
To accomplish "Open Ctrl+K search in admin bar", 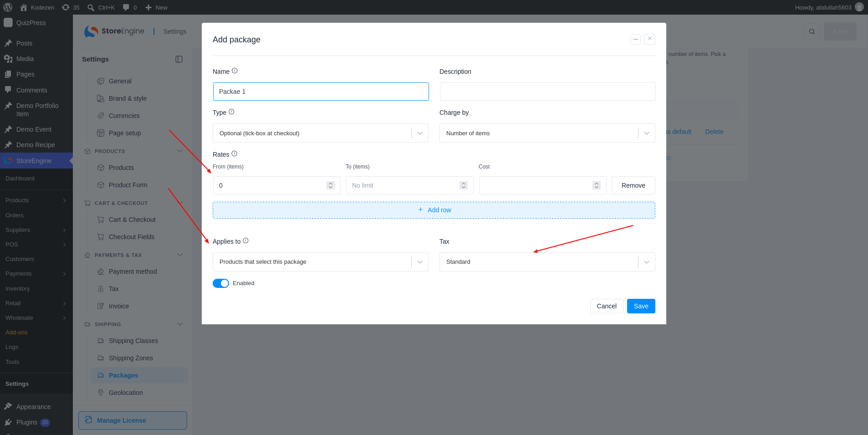I will [x=101, y=7].
